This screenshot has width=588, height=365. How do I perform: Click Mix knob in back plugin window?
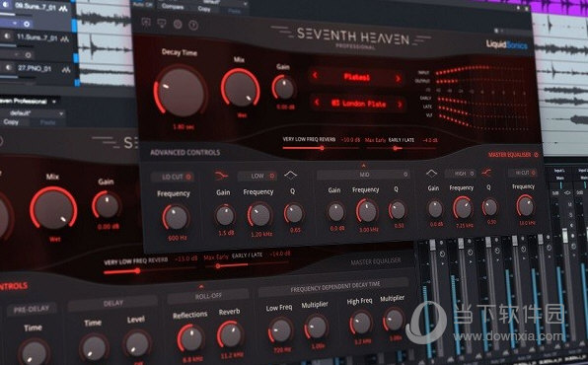53,207
